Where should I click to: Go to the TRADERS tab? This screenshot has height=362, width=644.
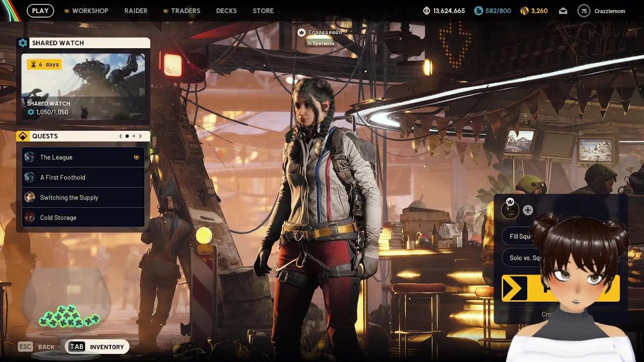[x=186, y=11]
